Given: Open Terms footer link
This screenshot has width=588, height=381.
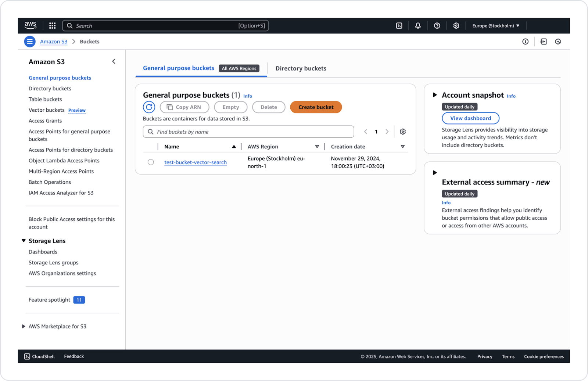Looking at the screenshot, I should [x=508, y=356].
